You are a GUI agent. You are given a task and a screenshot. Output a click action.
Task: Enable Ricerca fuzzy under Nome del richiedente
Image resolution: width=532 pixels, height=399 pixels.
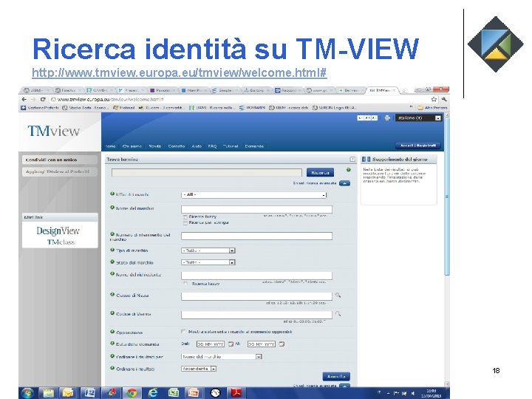coord(185,284)
